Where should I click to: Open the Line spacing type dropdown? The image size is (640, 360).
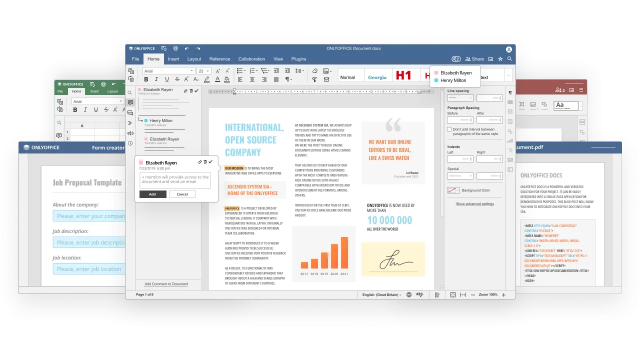click(460, 98)
